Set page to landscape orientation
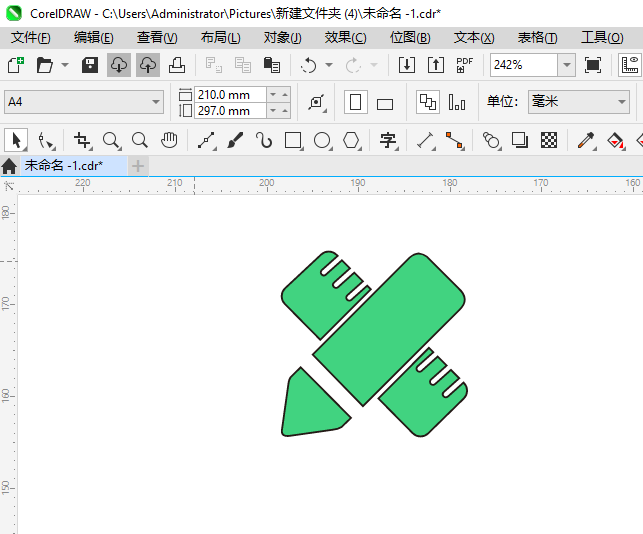This screenshot has width=643, height=534. (x=385, y=104)
